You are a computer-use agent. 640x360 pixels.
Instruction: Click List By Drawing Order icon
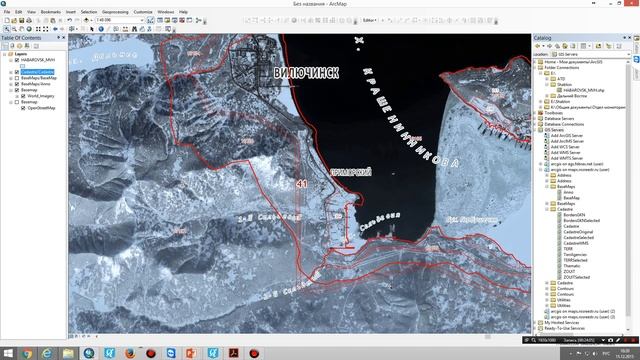pos(5,46)
